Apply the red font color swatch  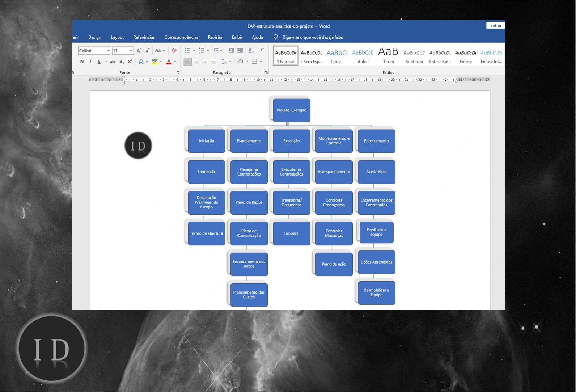click(169, 62)
